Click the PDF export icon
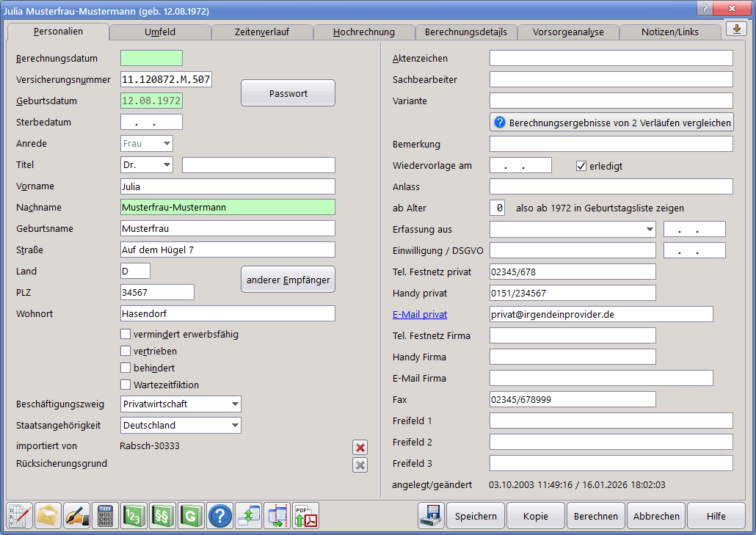 coord(305,516)
